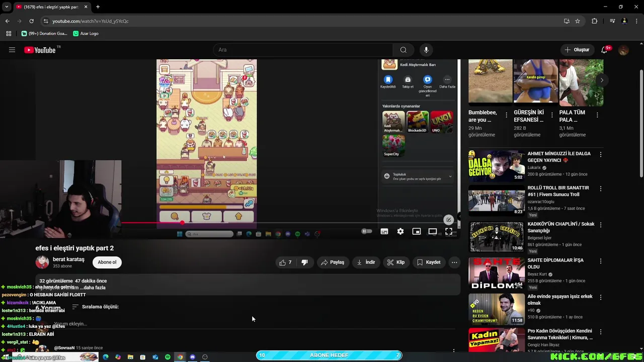Open the Chrome apps grid shortcut
Image resolution: width=644 pixels, height=362 pixels.
click(9, 33)
